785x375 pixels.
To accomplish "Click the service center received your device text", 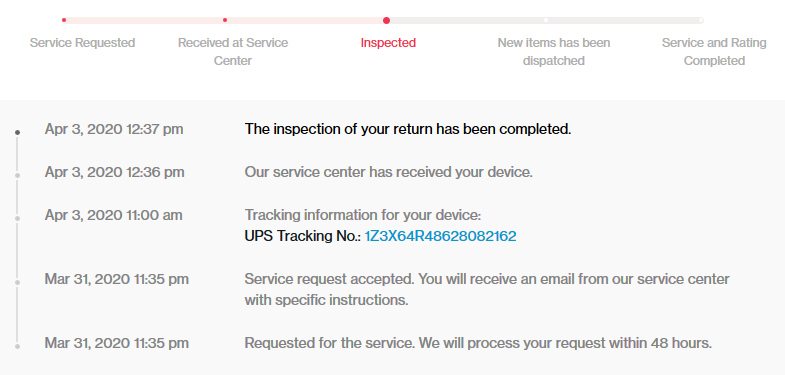I will tap(389, 172).
